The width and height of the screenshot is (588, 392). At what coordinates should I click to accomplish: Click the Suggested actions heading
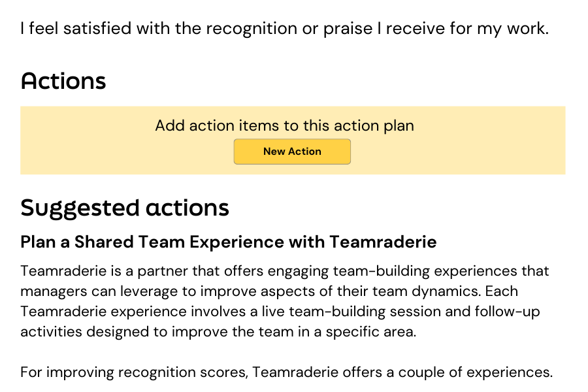(x=125, y=208)
